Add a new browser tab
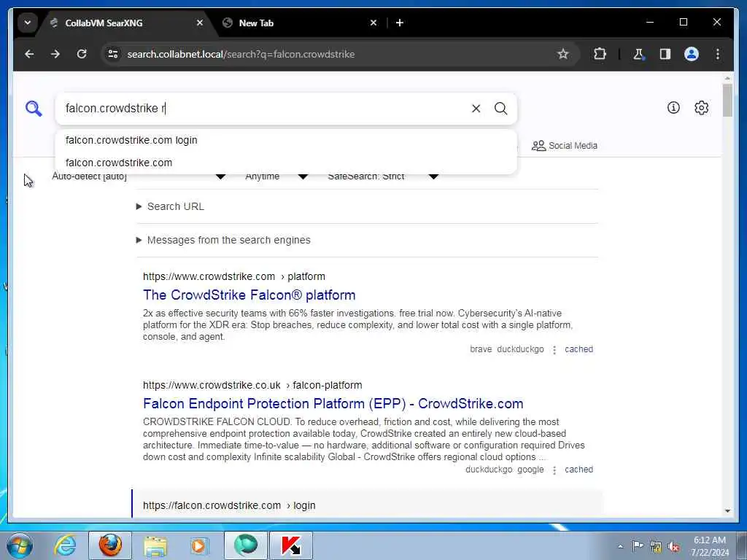This screenshot has height=560, width=747. [x=400, y=23]
